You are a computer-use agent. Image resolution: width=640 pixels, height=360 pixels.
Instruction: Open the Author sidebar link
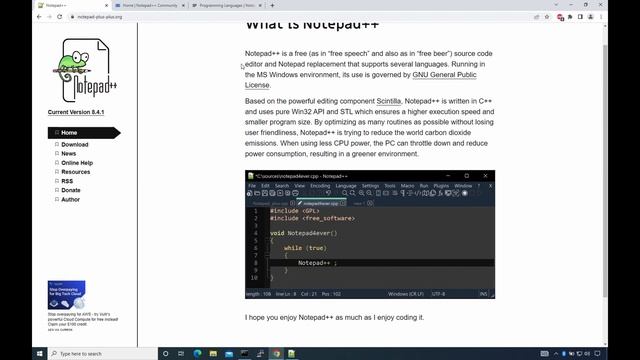(70, 200)
